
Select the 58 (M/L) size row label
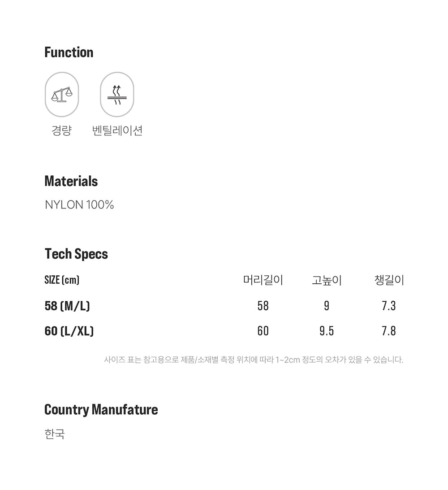[x=67, y=306]
